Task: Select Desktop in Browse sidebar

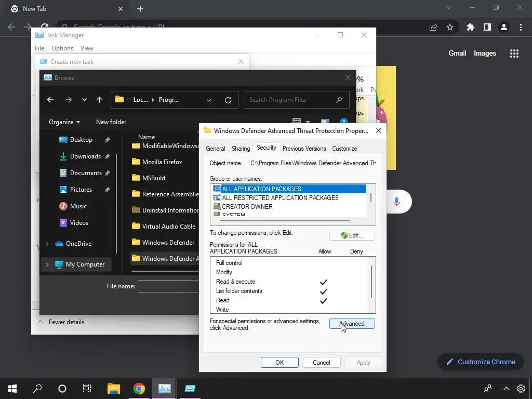Action: click(x=81, y=139)
